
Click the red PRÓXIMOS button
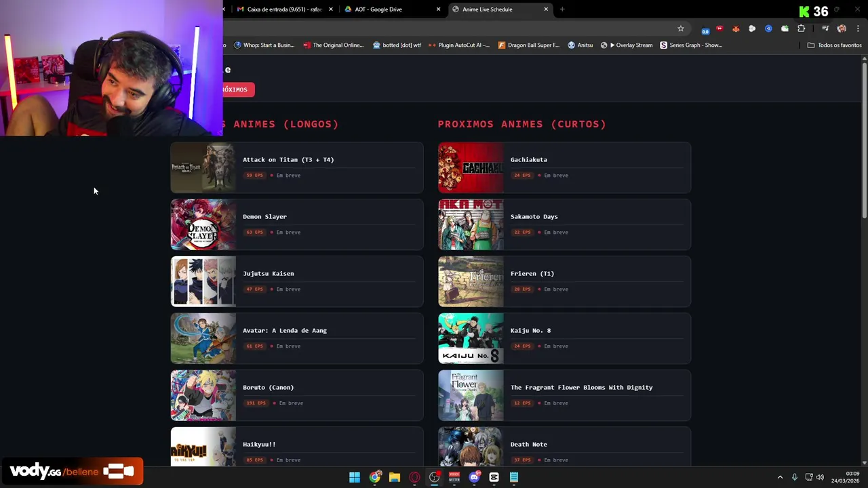238,89
